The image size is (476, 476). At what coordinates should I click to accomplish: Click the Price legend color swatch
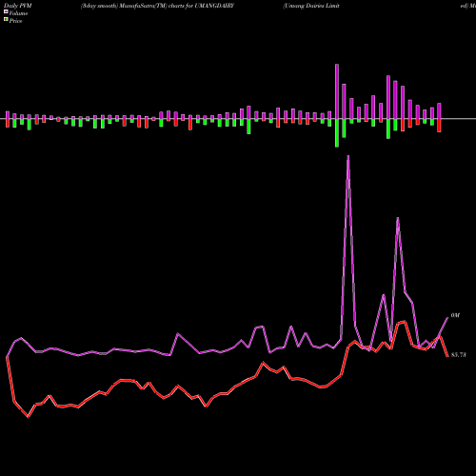(x=6, y=20)
